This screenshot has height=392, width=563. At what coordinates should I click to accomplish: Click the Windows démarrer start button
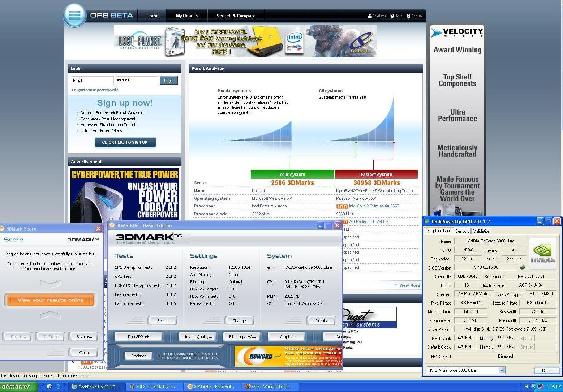(19, 387)
